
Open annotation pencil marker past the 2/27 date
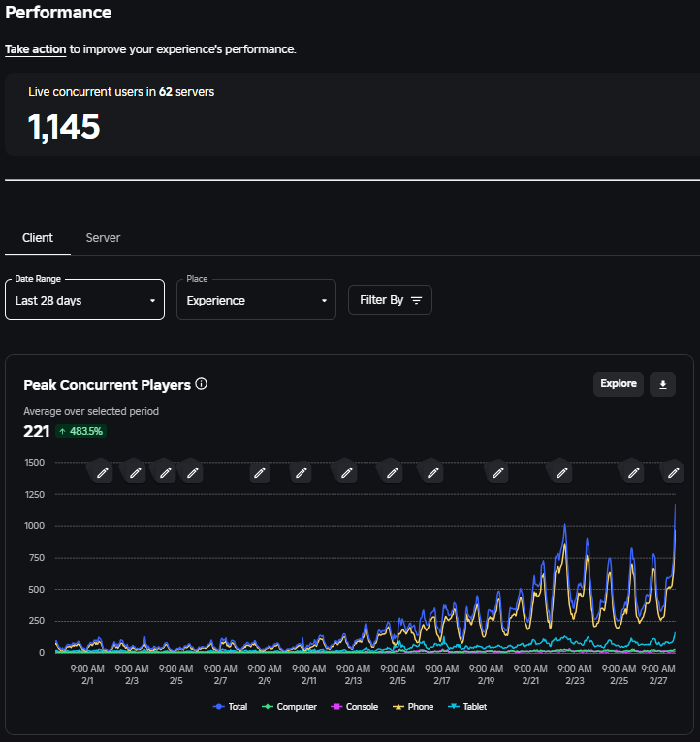[x=674, y=472]
